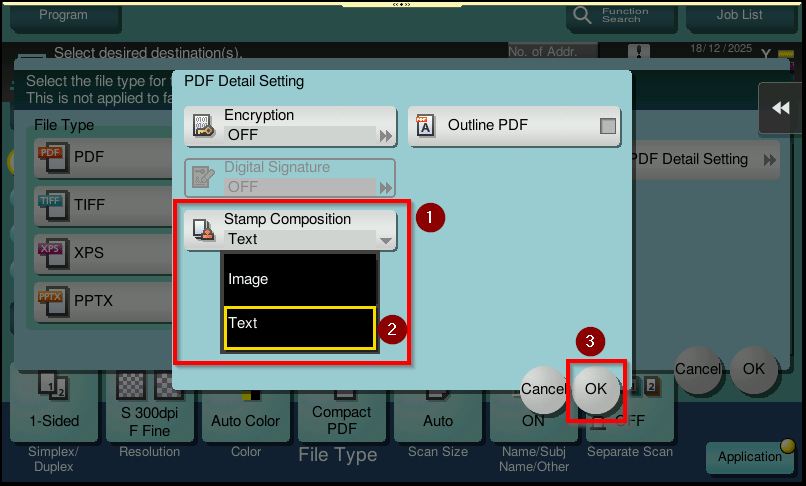Select the PDF file type icon

pos(51,157)
